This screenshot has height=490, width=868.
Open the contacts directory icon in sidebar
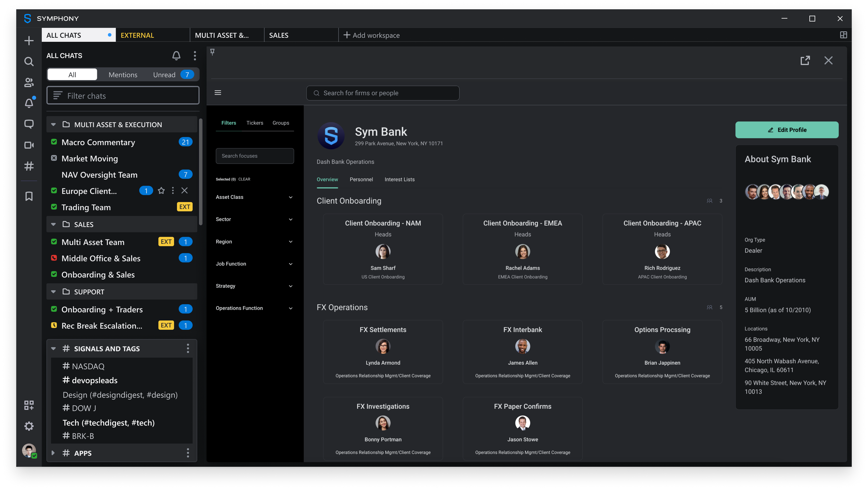pyautogui.click(x=29, y=83)
